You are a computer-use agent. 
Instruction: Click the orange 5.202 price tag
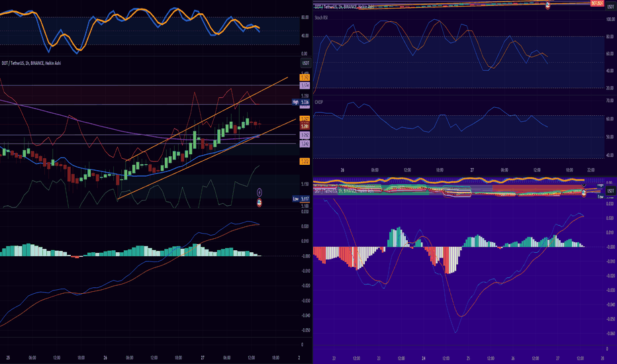[x=305, y=161]
